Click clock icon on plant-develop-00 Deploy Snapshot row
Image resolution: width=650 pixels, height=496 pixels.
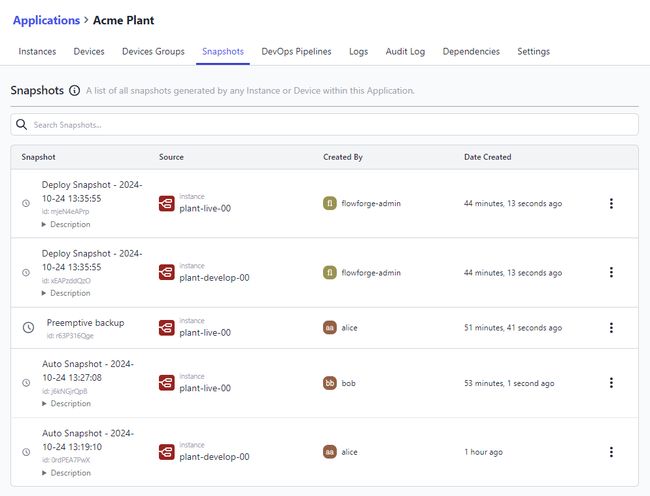tap(26, 273)
